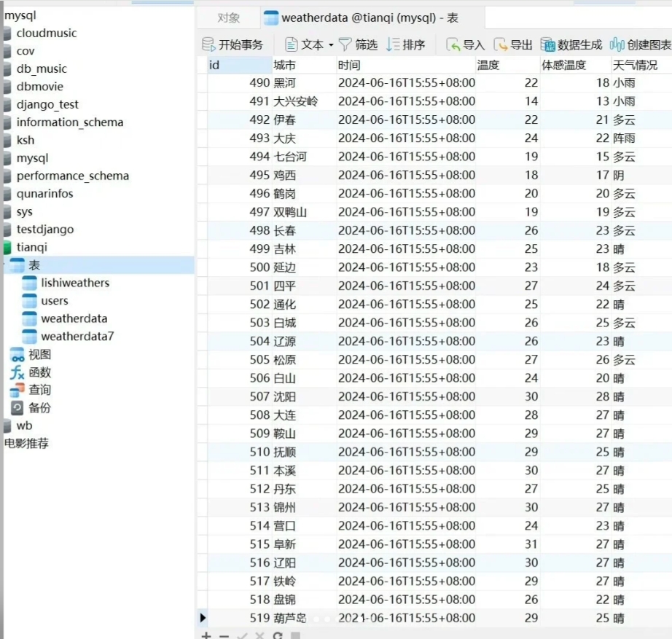Click the 沈阳 city cell

(x=304, y=396)
